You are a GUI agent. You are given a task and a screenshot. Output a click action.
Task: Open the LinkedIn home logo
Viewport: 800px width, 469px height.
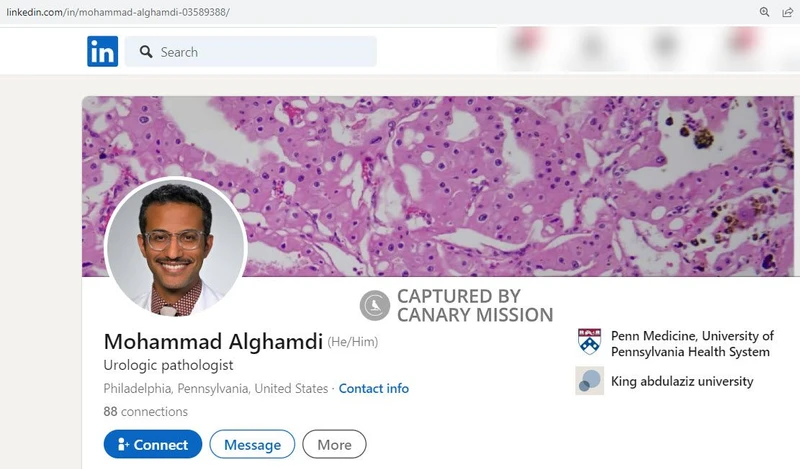(x=103, y=51)
